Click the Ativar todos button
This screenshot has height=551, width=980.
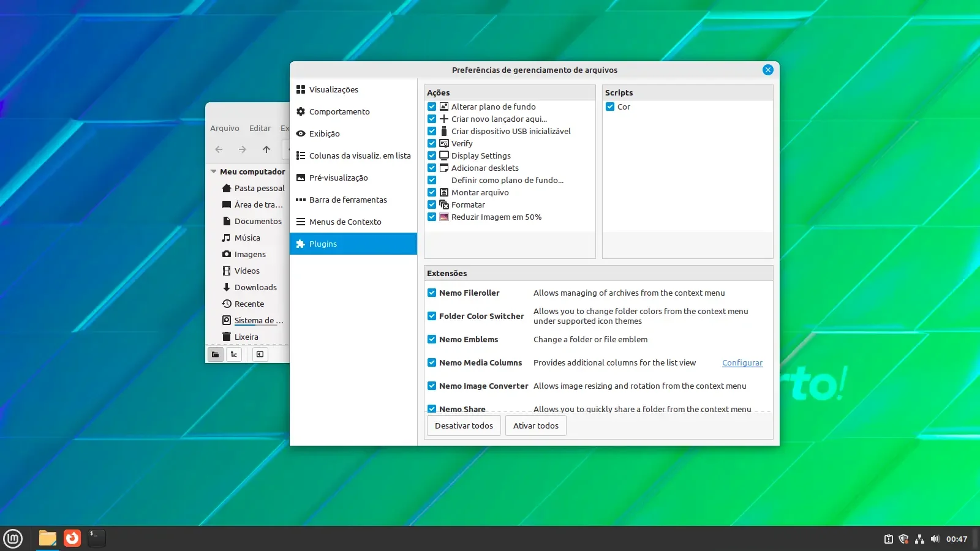pyautogui.click(x=536, y=425)
